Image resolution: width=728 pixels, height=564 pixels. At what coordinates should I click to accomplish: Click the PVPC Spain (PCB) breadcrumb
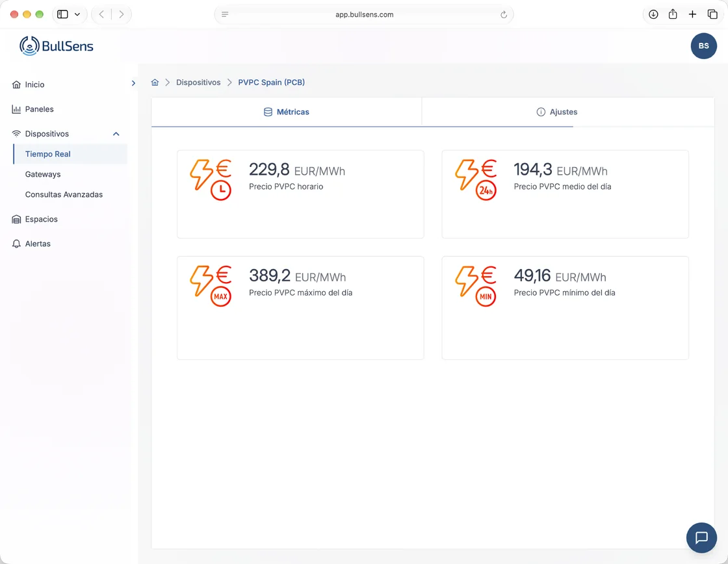(x=272, y=82)
